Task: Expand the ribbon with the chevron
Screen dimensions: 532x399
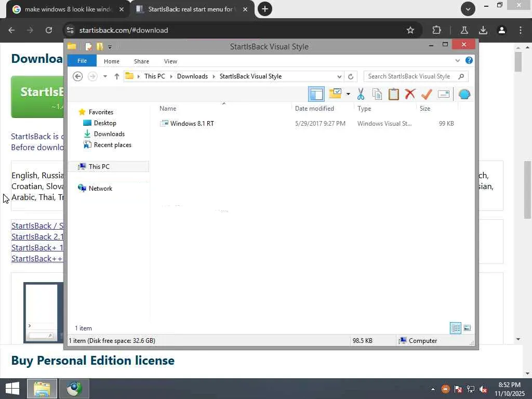Action: [x=457, y=61]
